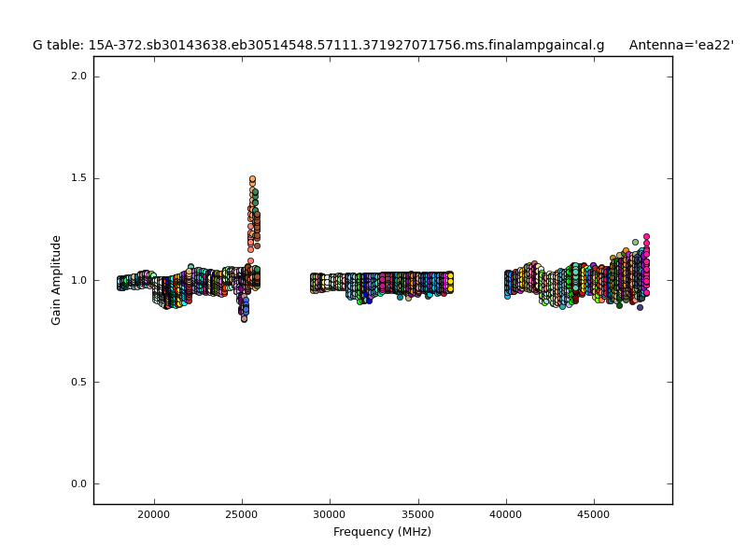Click the 25000 tick label on x-axis

pyautogui.click(x=242, y=514)
